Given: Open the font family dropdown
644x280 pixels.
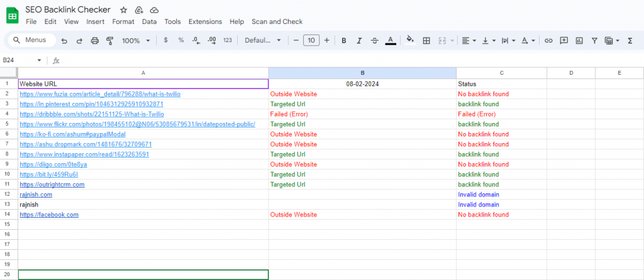Looking at the screenshot, I should click(263, 40).
